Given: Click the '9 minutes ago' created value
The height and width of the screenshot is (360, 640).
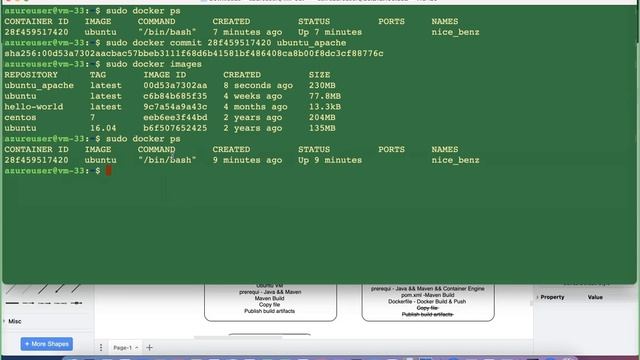Looking at the screenshot, I should tap(247, 160).
